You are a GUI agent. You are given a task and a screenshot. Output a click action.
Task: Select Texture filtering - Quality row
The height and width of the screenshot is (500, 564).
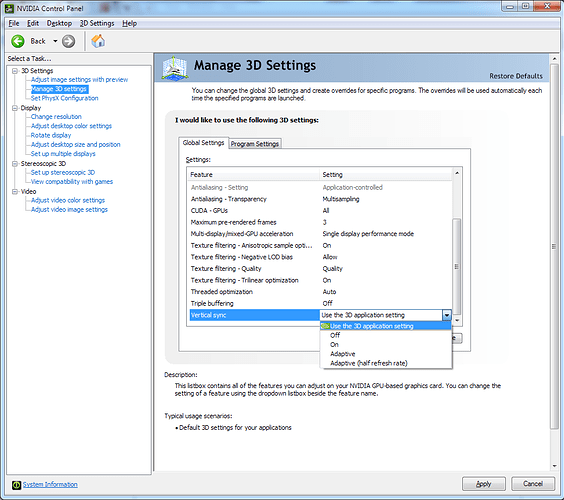(x=320, y=269)
